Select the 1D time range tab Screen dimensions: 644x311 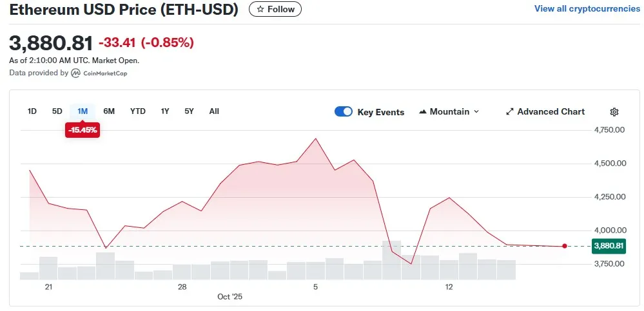32,111
